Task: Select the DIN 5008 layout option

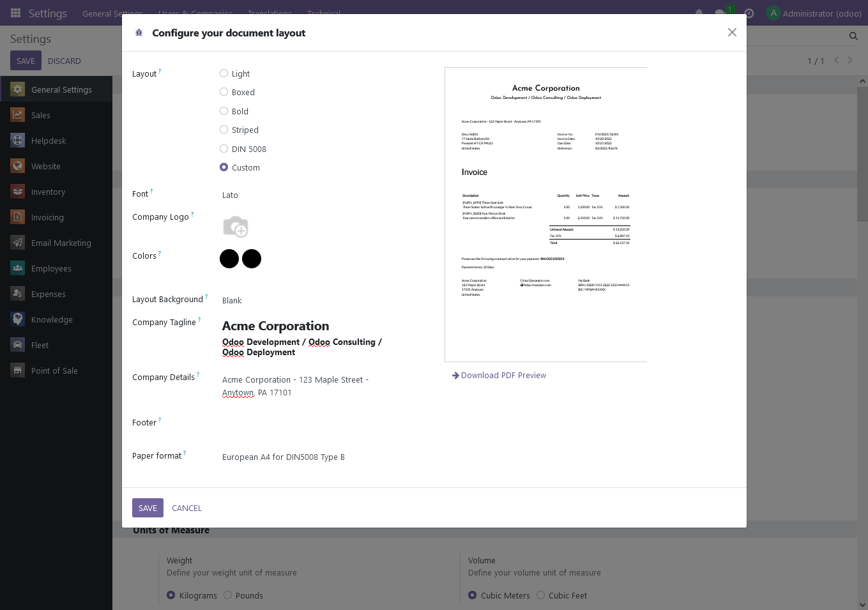Action: 224,148
